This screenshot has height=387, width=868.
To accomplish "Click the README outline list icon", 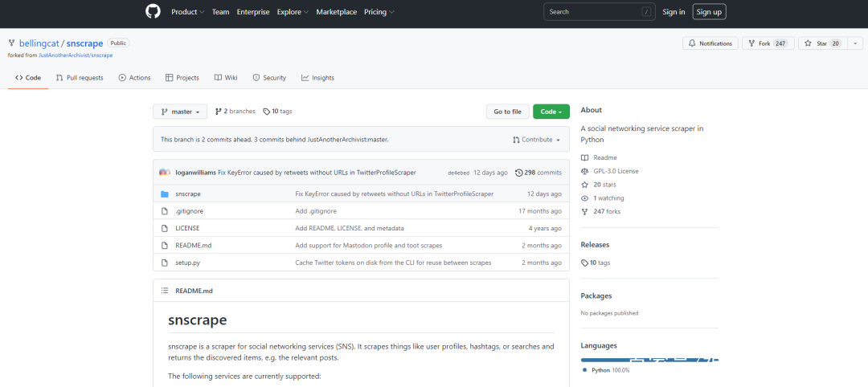I will point(165,291).
